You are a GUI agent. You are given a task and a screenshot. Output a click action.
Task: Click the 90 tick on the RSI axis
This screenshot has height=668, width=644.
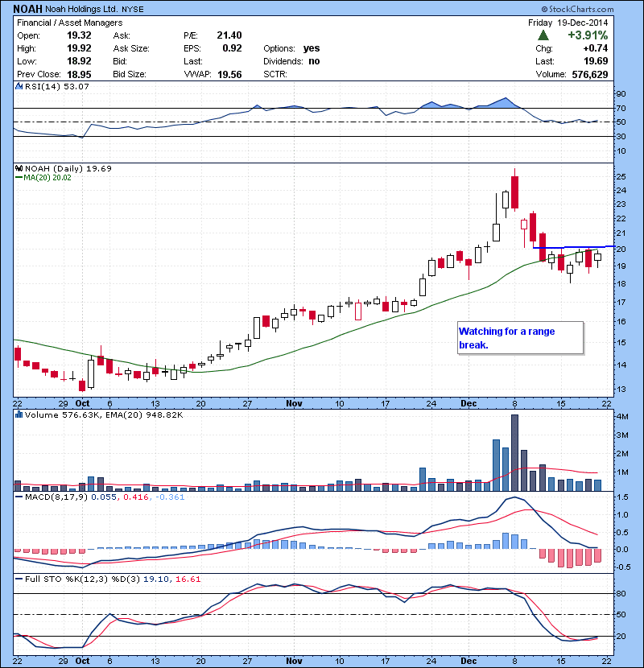(621, 93)
